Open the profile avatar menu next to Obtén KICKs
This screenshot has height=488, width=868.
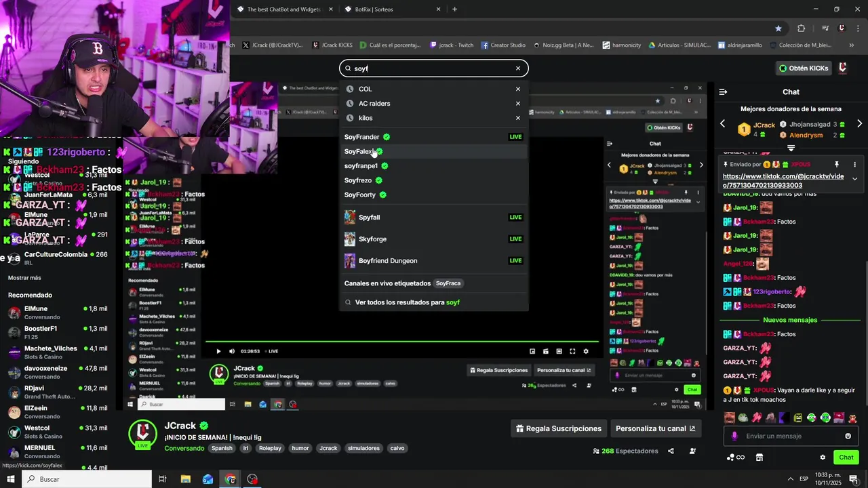843,68
